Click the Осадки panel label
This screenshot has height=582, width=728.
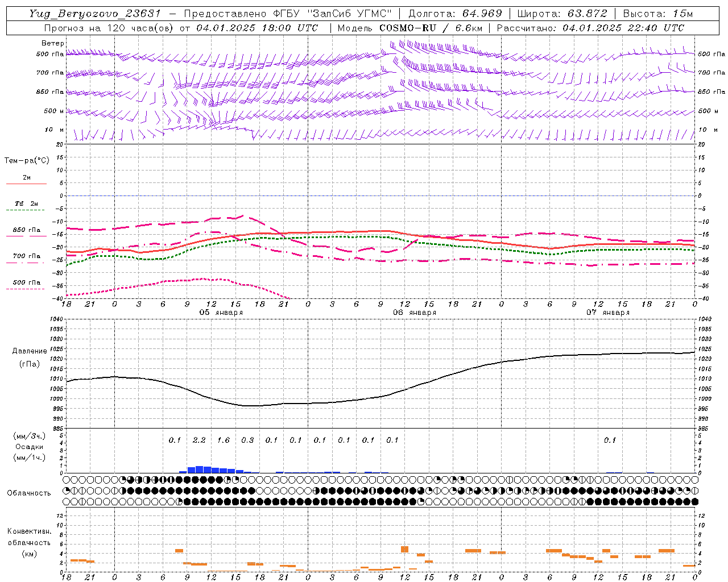[30, 447]
